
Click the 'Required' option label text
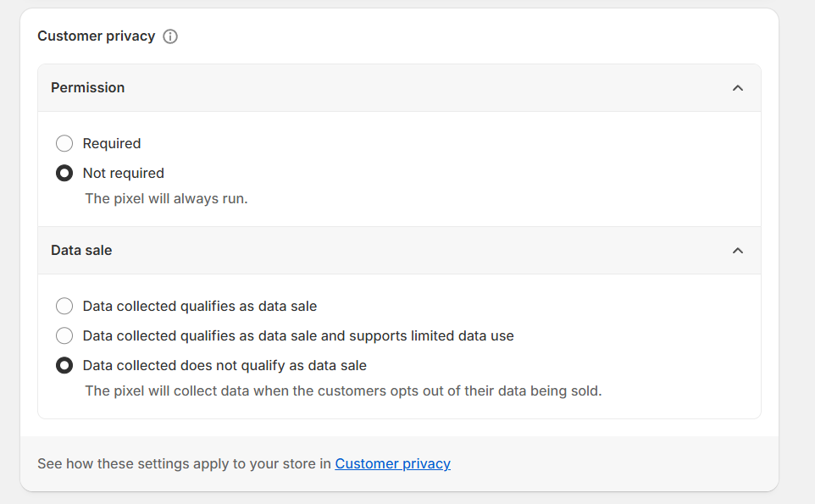[x=112, y=143]
